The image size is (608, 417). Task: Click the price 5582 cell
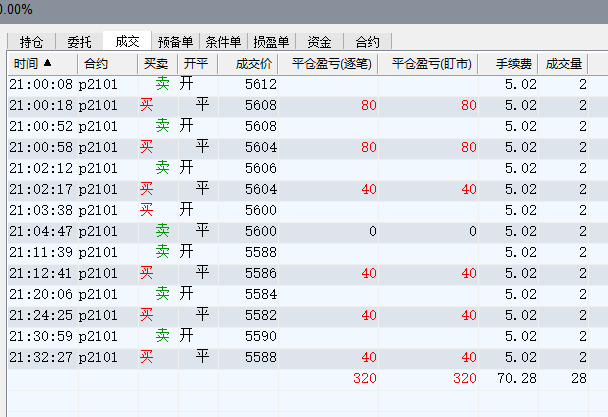tap(248, 315)
